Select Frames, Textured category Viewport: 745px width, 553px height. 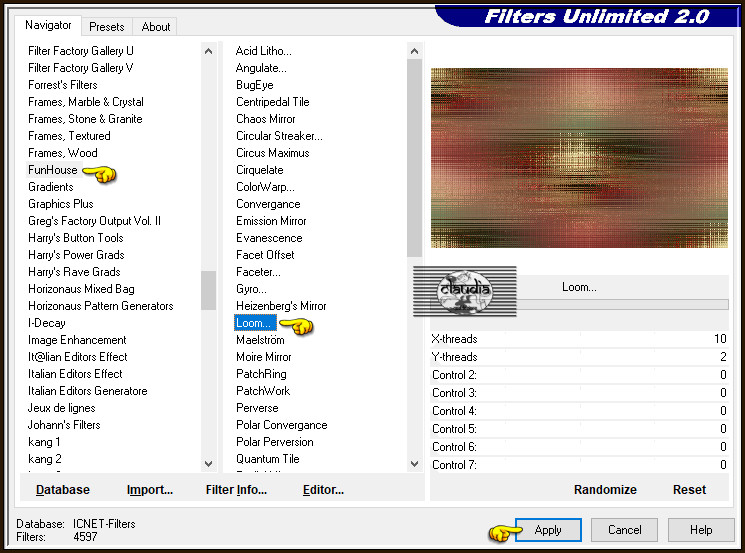(69, 136)
